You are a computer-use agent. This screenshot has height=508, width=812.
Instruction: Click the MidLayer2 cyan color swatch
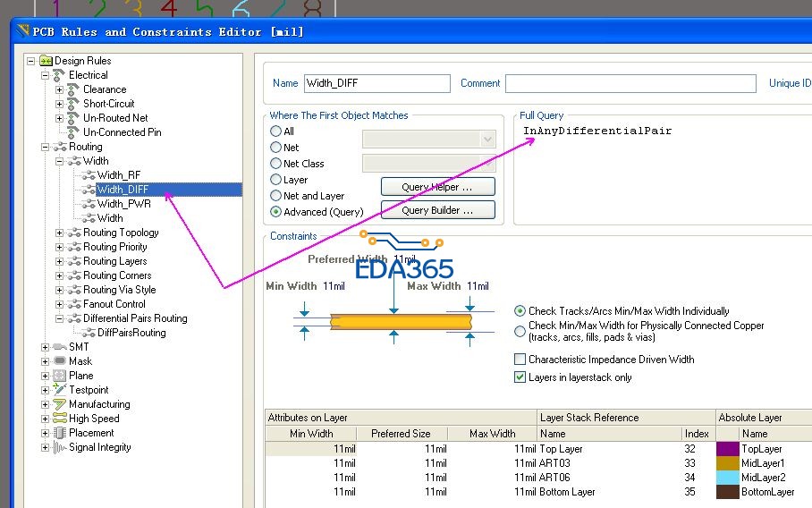coord(728,478)
